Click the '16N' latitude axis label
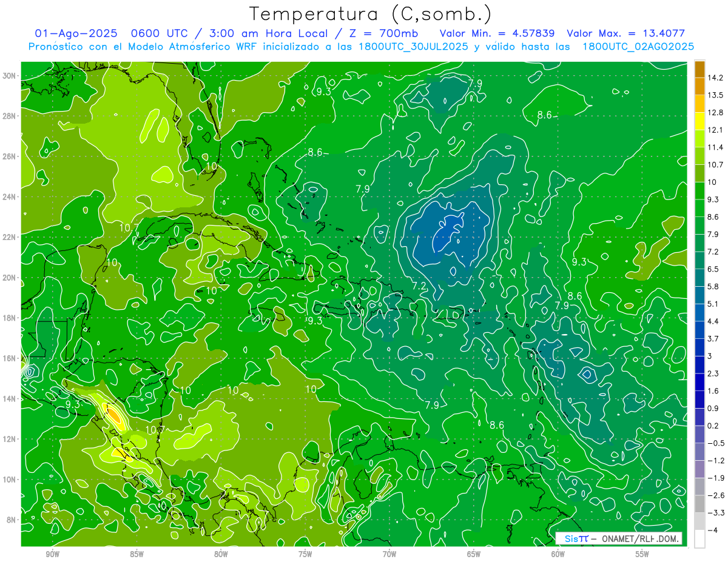This screenshot has height=562, width=728. (x=10, y=358)
